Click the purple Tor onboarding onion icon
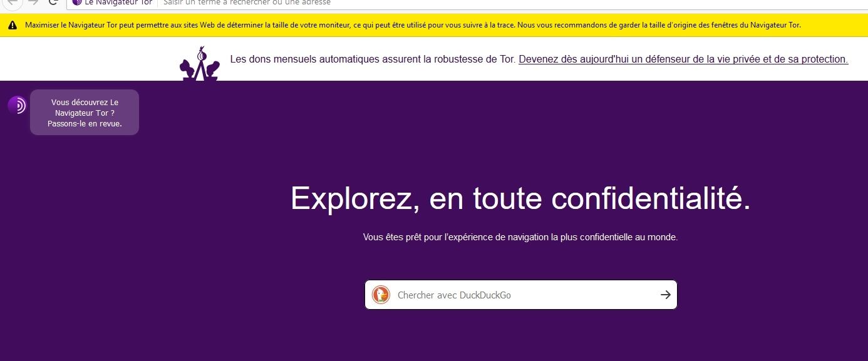868x361 pixels. click(18, 105)
